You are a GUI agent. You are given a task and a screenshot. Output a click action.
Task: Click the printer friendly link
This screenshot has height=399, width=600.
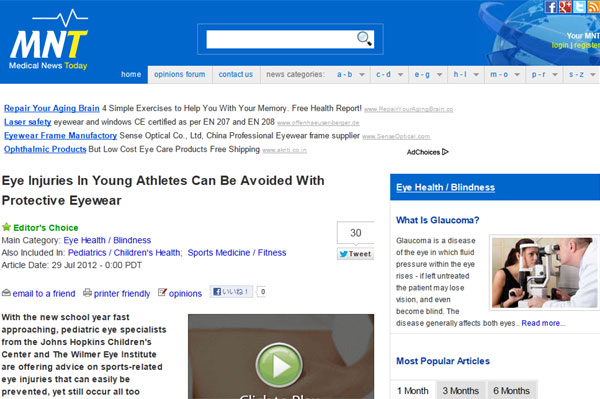(x=122, y=293)
